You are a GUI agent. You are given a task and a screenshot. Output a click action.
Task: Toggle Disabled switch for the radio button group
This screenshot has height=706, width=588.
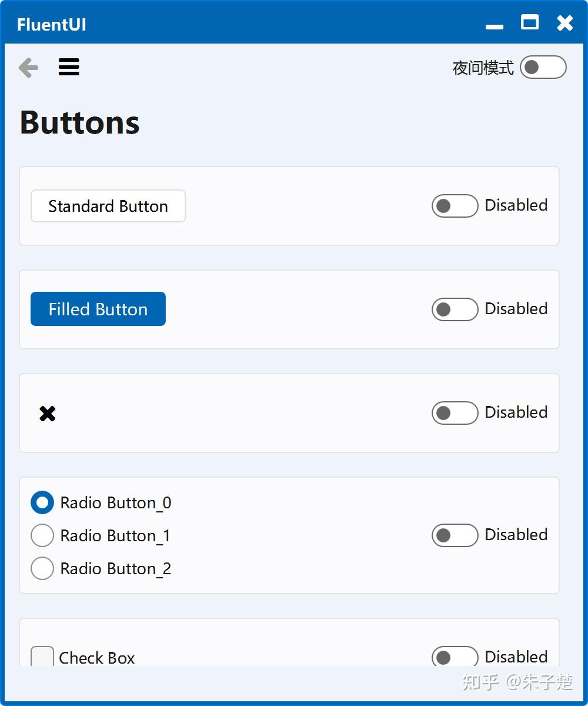coord(455,535)
